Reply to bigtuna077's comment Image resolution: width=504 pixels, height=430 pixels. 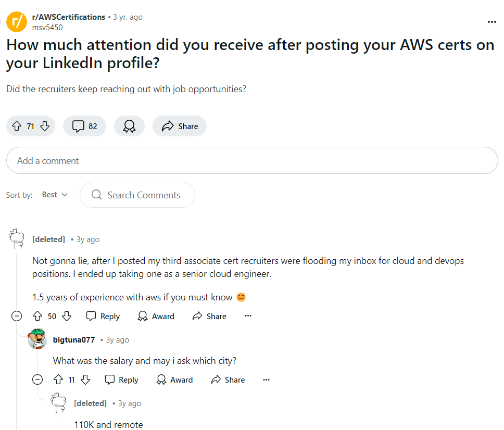(121, 380)
